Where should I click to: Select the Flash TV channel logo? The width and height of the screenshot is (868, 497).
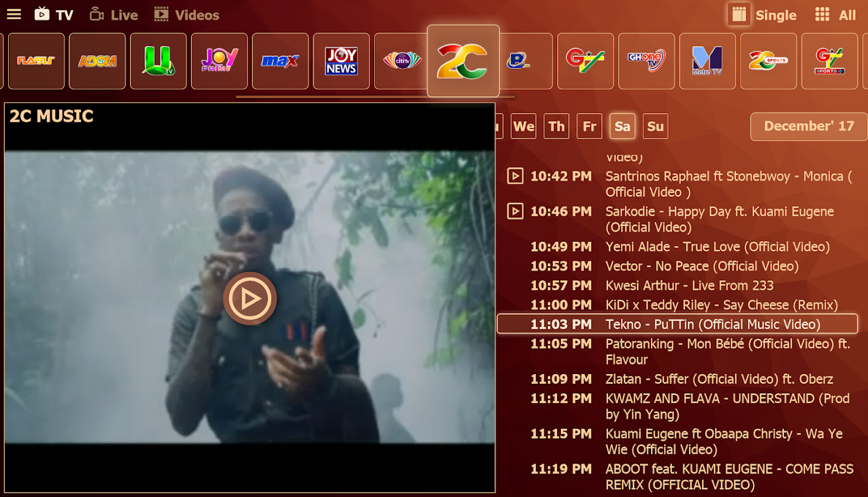coord(36,61)
